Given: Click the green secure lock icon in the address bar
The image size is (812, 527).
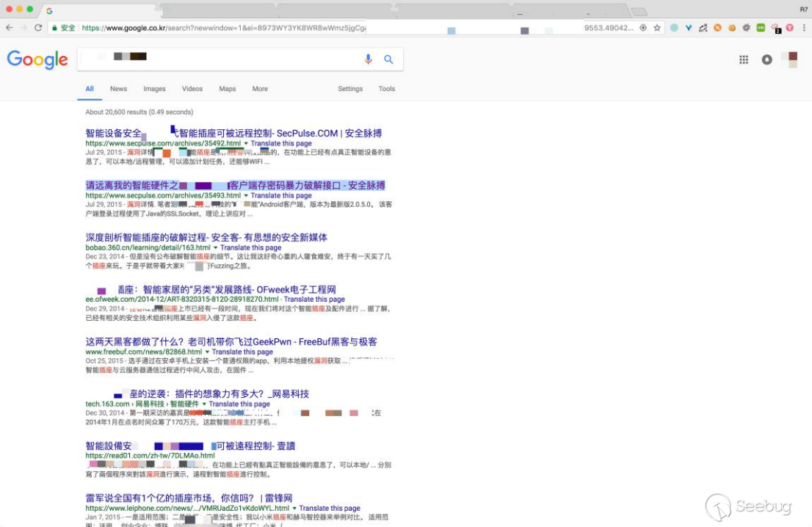Looking at the screenshot, I should [54, 28].
